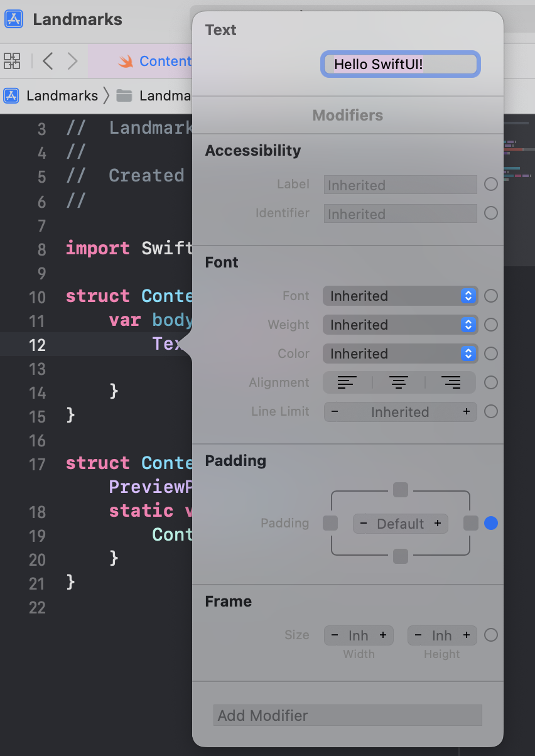The height and width of the screenshot is (756, 535).
Task: Set left text alignment
Action: (x=347, y=382)
